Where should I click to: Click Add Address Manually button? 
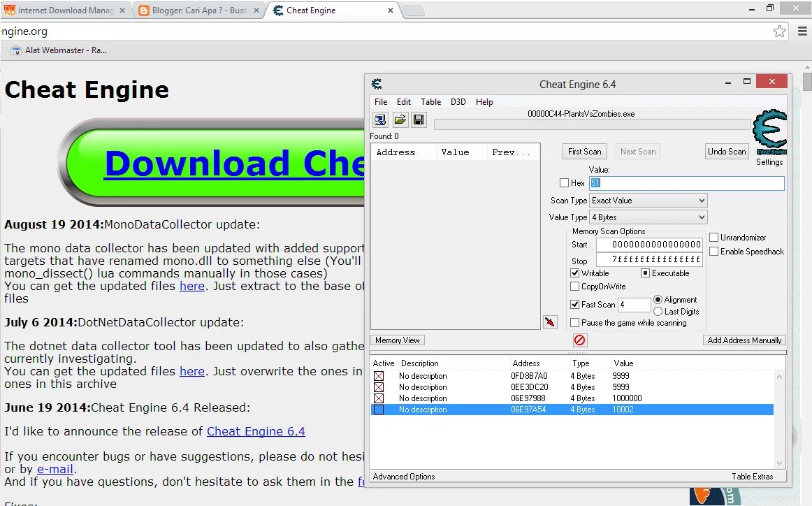744,340
